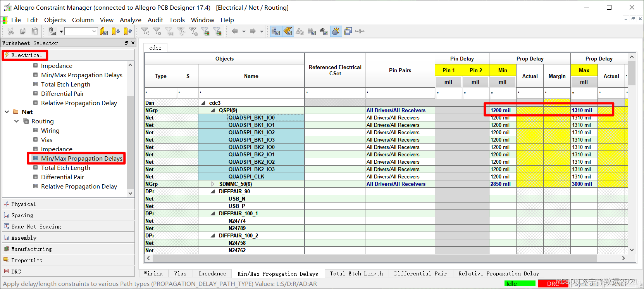Select Differential Pair under Net Routing
Screen dimensions: 644x289
point(62,177)
